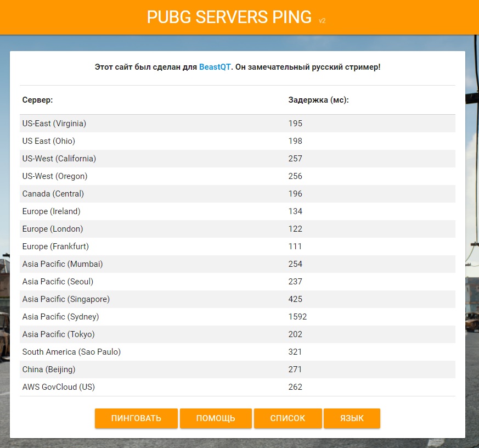
Task: Select Asia Pacific (Sydney) server name
Action: 60,317
